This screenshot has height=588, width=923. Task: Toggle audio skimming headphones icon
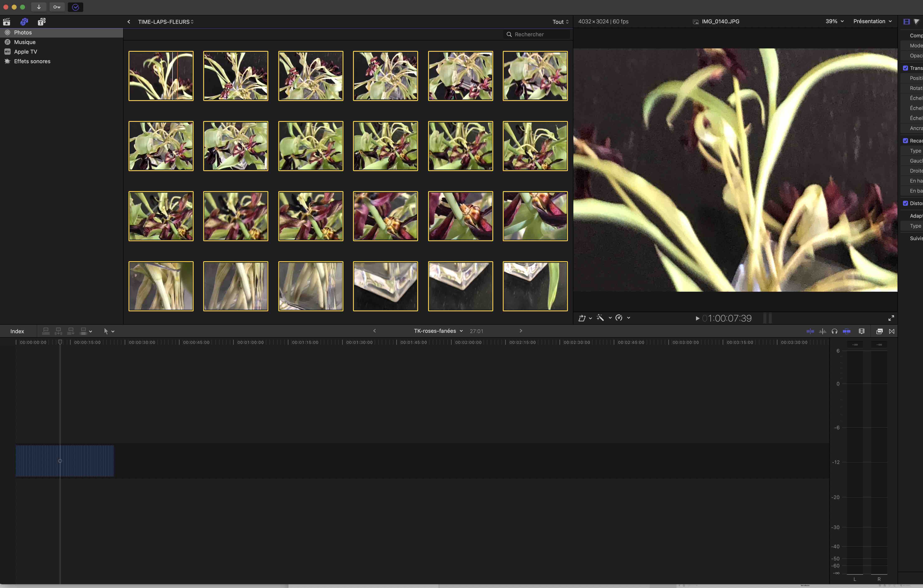point(834,331)
